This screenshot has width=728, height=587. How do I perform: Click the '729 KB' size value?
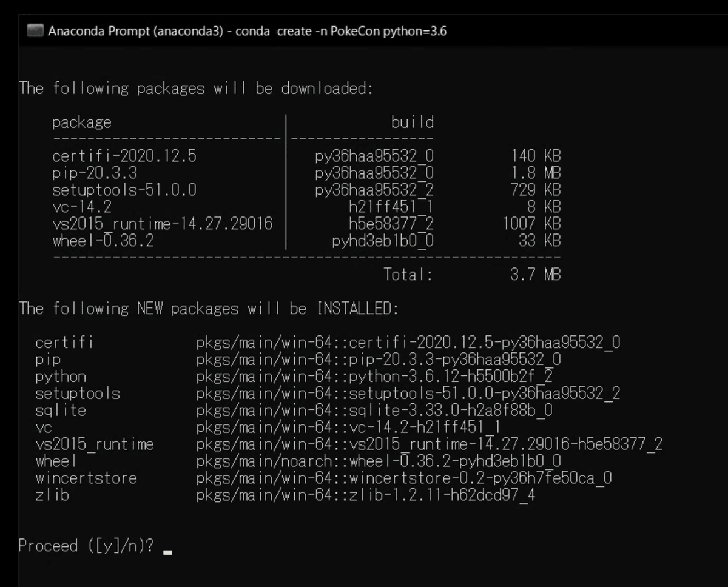[536, 190]
